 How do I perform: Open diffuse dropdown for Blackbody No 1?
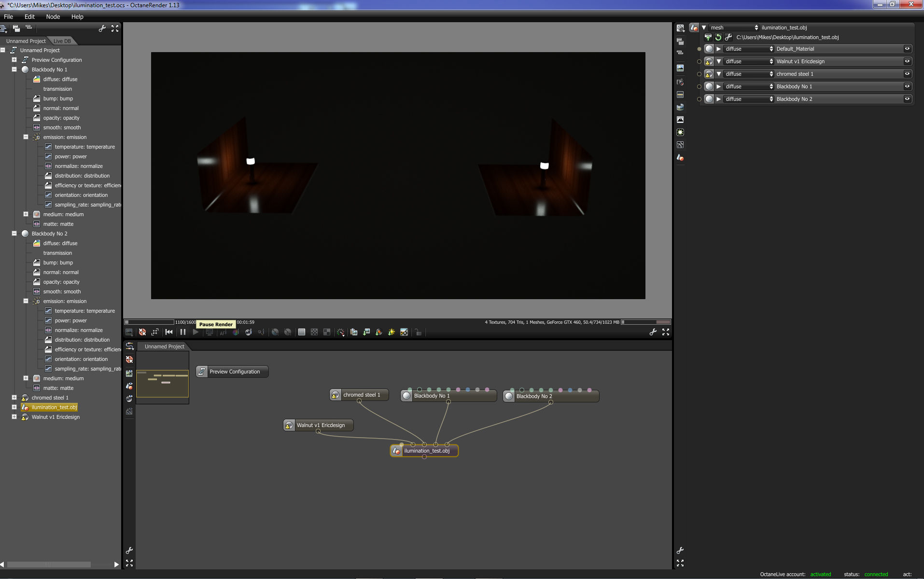click(749, 86)
